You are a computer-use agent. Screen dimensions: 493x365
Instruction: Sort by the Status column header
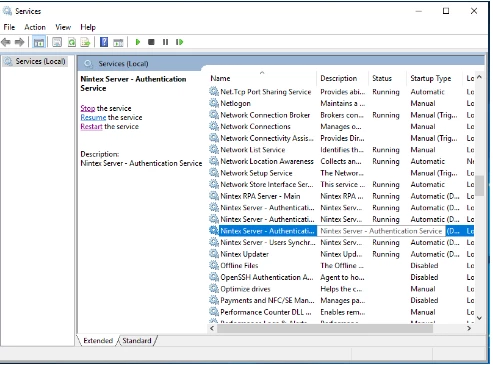coord(388,78)
